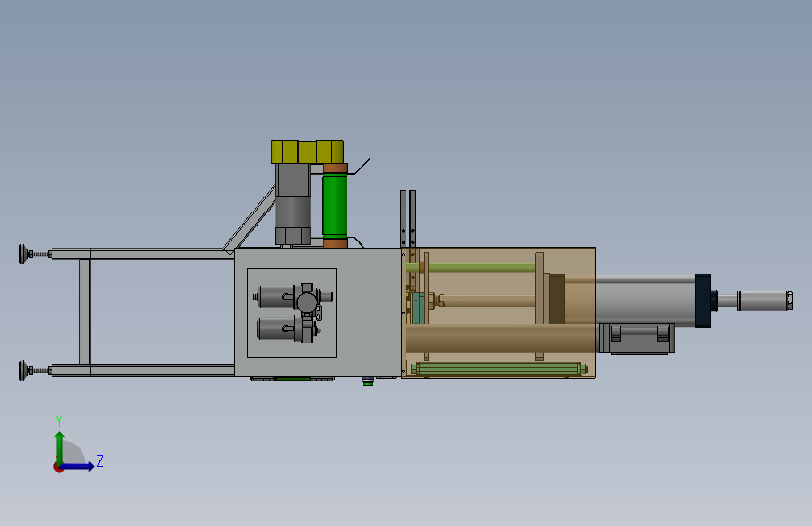Select the bright green vertical cylinder
The width and height of the screenshot is (812, 526).
point(335,206)
